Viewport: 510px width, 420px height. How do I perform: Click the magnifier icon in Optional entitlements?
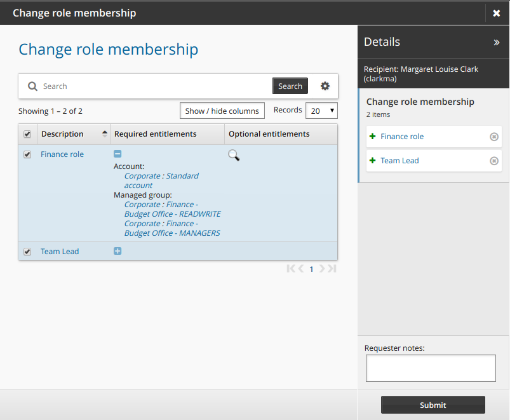234,155
